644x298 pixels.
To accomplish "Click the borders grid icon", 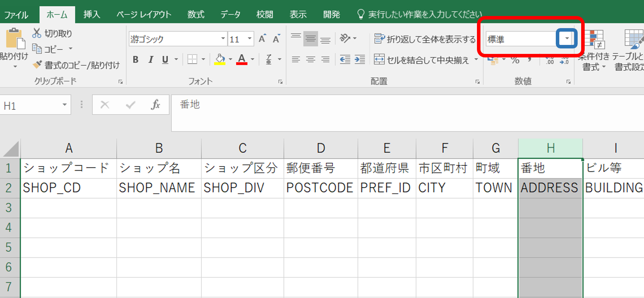I will coord(192,59).
